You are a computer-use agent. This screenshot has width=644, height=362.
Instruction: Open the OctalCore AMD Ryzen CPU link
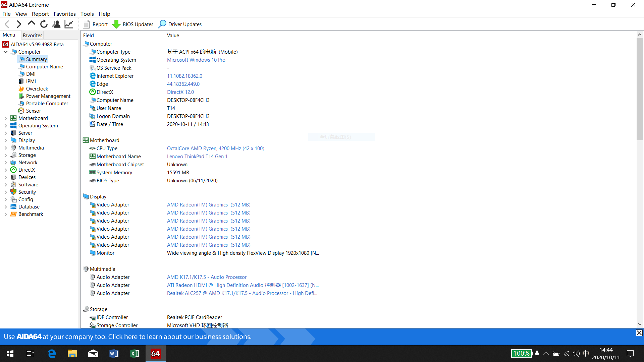click(x=215, y=148)
